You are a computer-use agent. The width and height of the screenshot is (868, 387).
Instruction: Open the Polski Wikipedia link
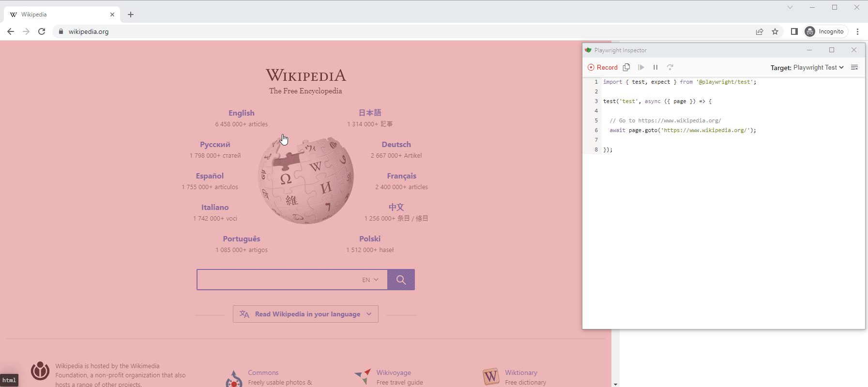pyautogui.click(x=370, y=238)
